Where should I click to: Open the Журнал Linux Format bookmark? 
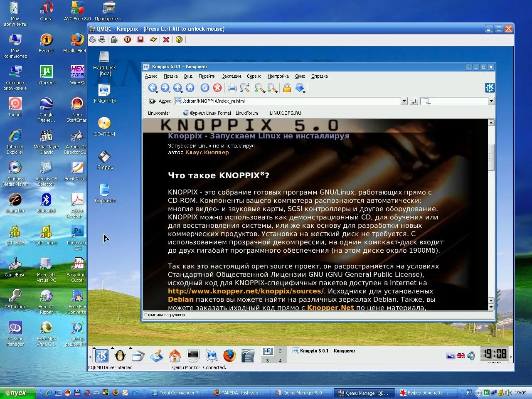207,113
